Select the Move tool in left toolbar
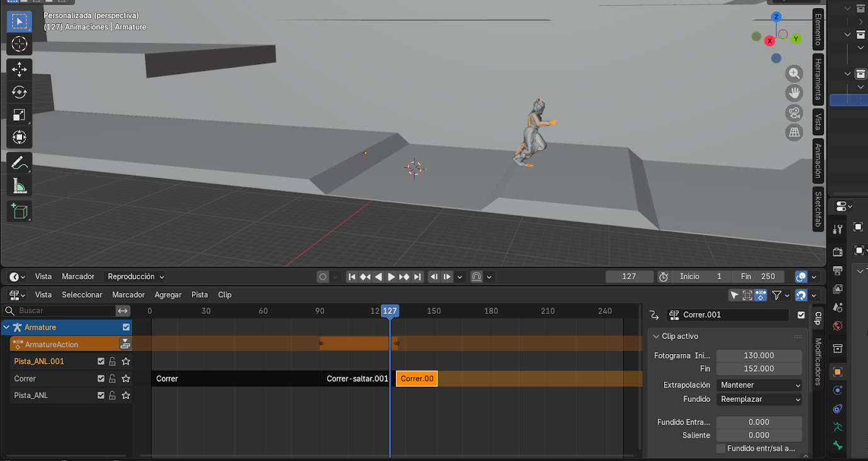868x461 pixels. coord(19,69)
